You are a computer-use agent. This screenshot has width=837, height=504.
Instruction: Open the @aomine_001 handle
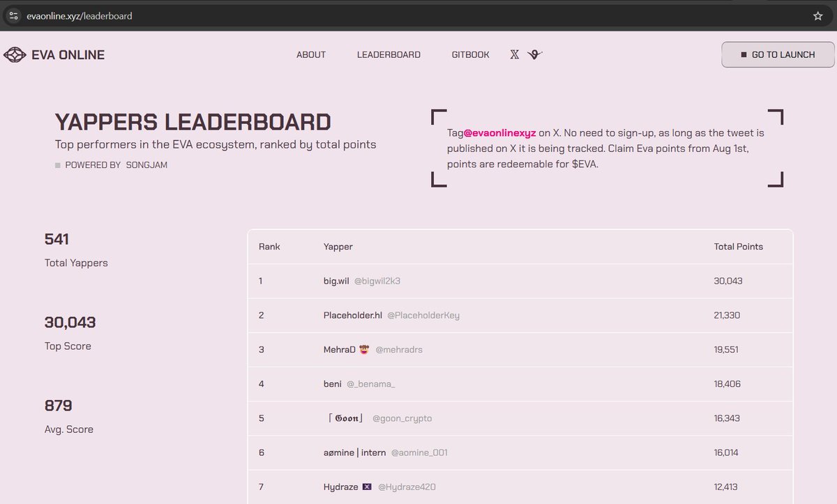(x=419, y=452)
